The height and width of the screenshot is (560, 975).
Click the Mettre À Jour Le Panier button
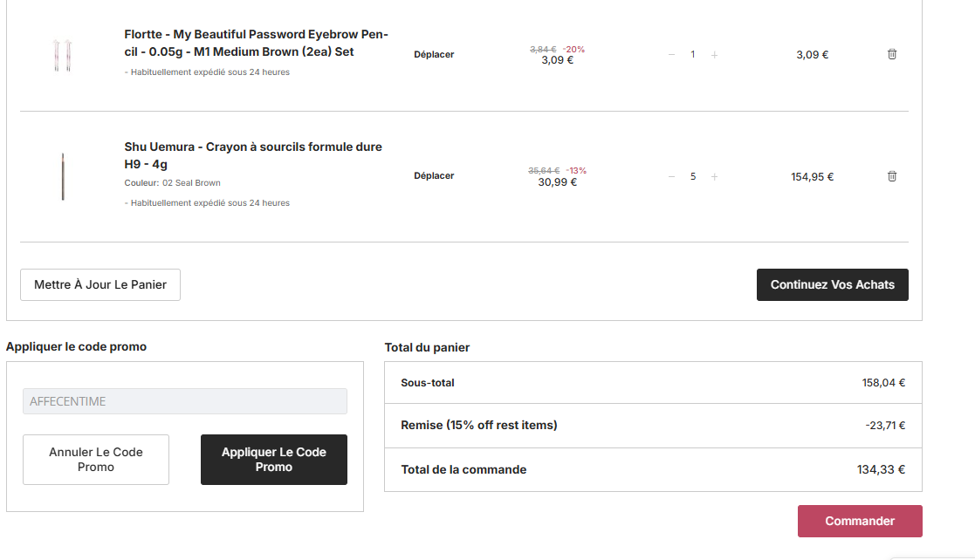pos(100,284)
